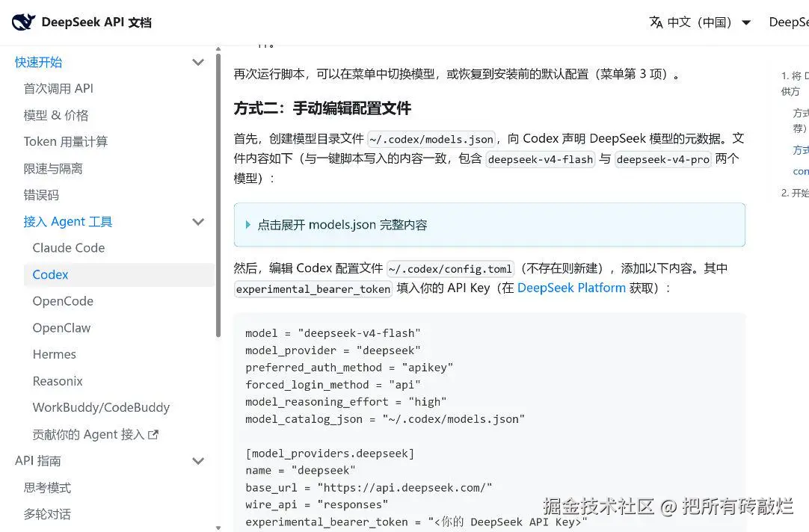
Task: Select 接入 Agent 工具 category
Action: (x=67, y=222)
